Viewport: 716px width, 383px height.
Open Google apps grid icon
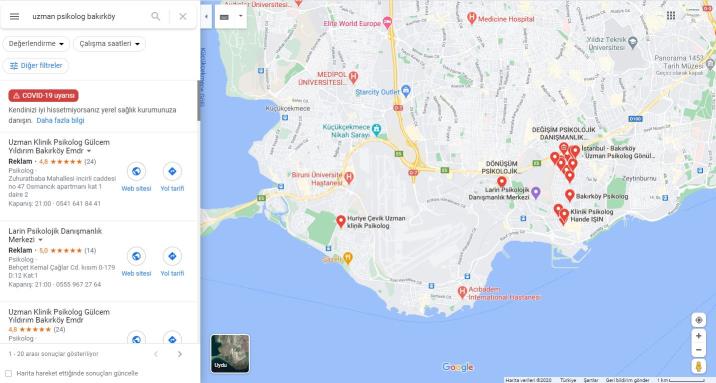(671, 16)
